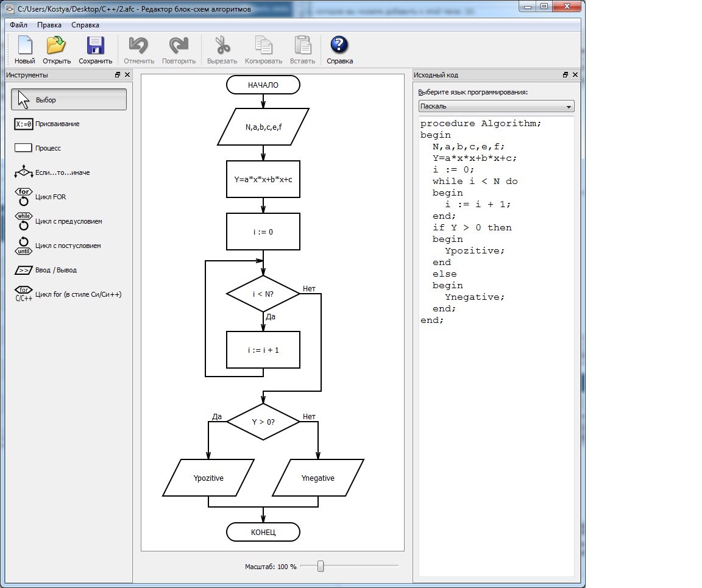This screenshot has height=588, width=702.
Task: Close the Инструменты panel
Action: coord(127,75)
